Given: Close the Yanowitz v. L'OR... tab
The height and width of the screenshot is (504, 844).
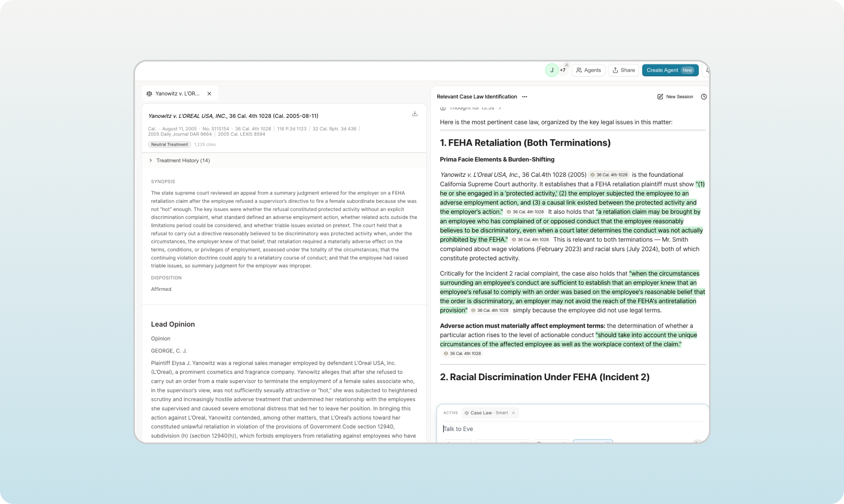Looking at the screenshot, I should coord(209,94).
